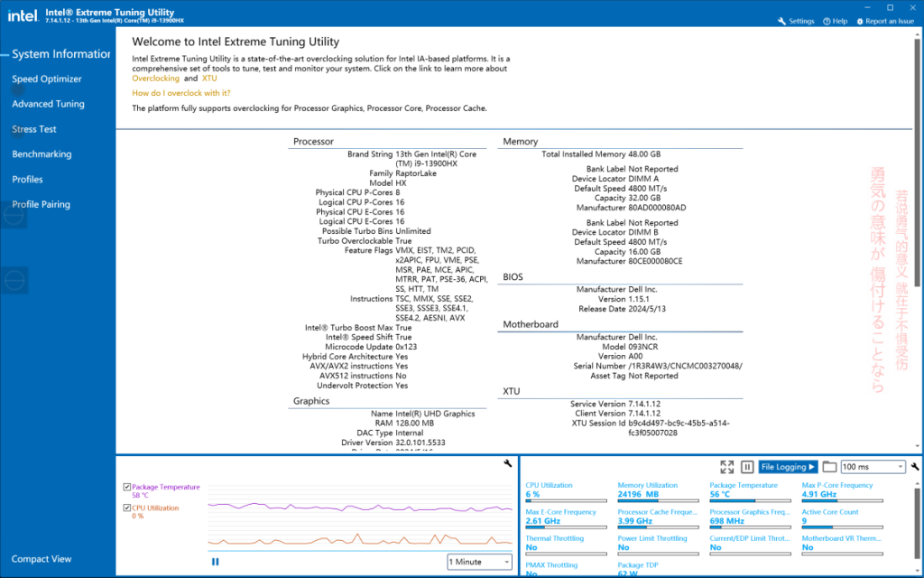Go to Speed Optimizer
This screenshot has height=578, width=924.
(x=47, y=79)
